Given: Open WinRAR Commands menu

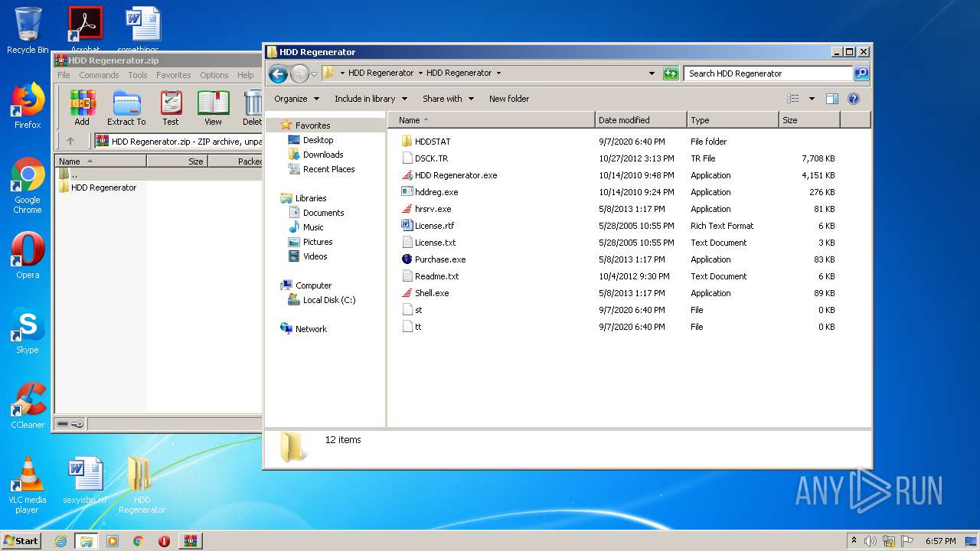Looking at the screenshot, I should coord(99,75).
